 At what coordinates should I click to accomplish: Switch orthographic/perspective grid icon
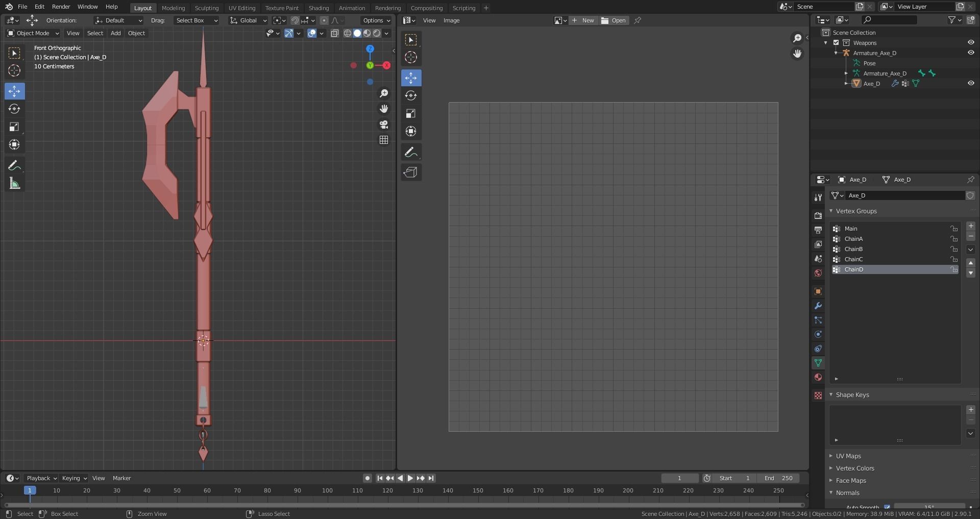click(x=384, y=140)
